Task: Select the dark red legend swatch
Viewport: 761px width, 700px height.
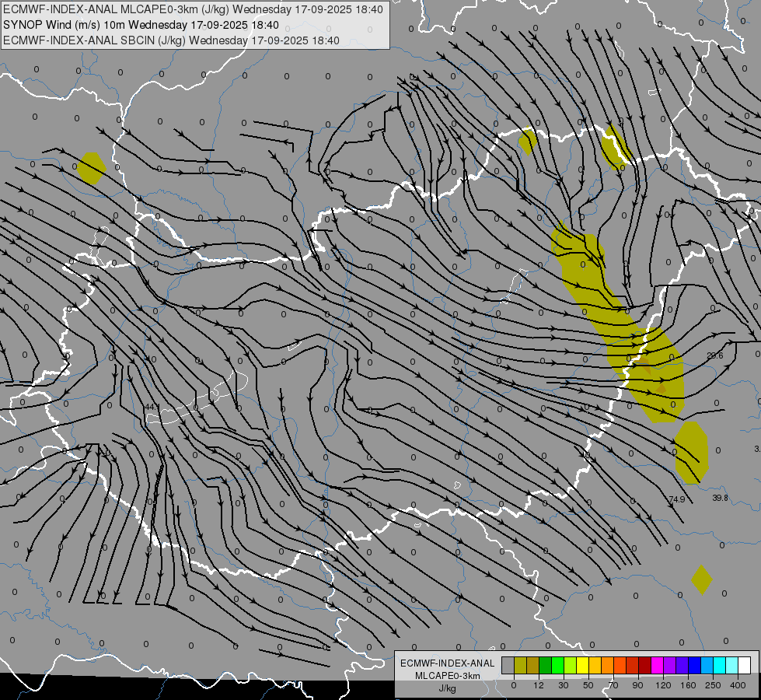Action: coord(644,665)
